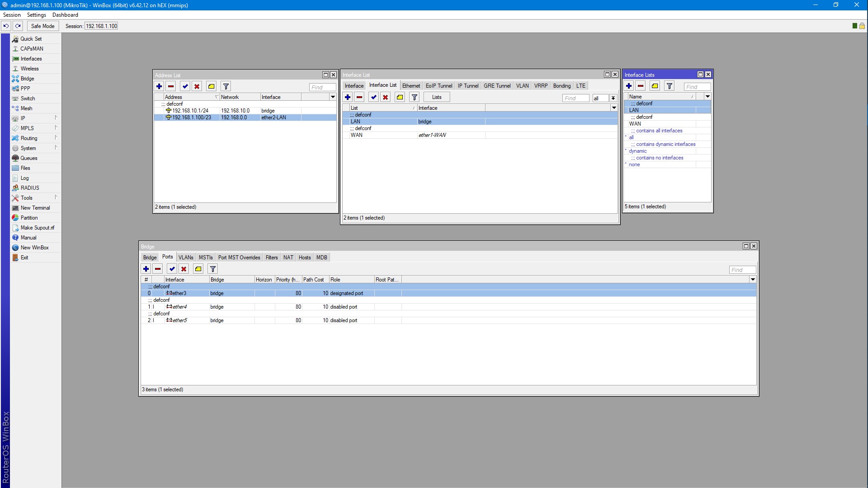Open filter in Address List window
This screenshot has height=488, width=868.
[x=226, y=86]
